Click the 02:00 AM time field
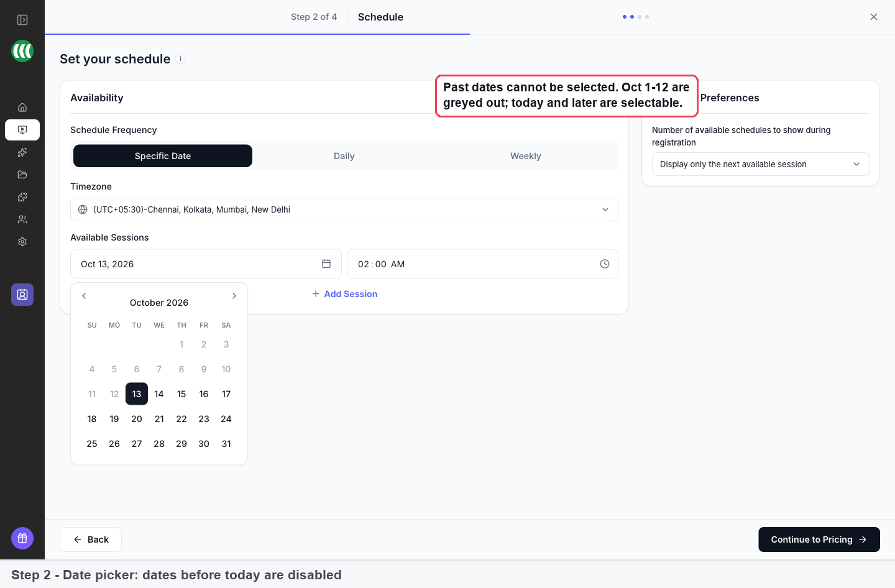This screenshot has width=895, height=588. (x=482, y=264)
